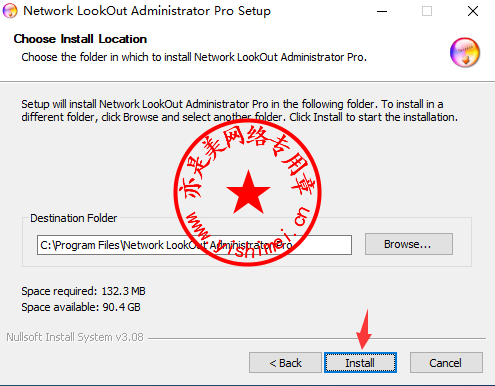Click the red arrow pointing at Install

[364, 330]
